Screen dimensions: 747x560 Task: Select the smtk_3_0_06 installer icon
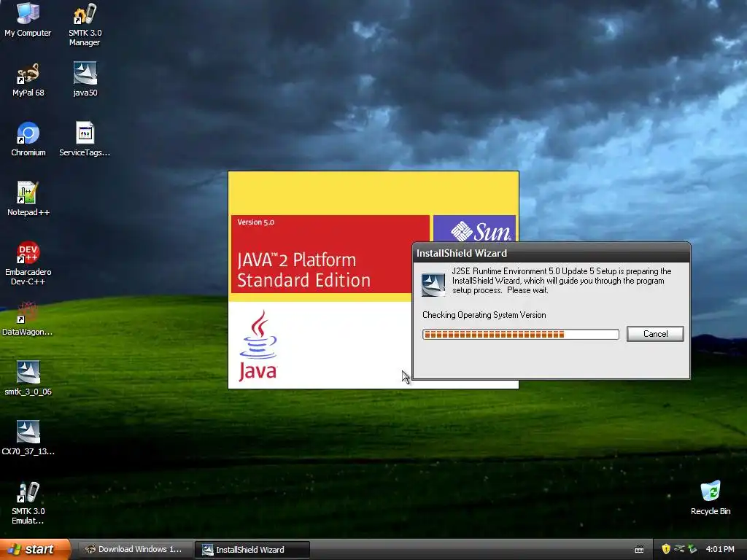(28, 378)
